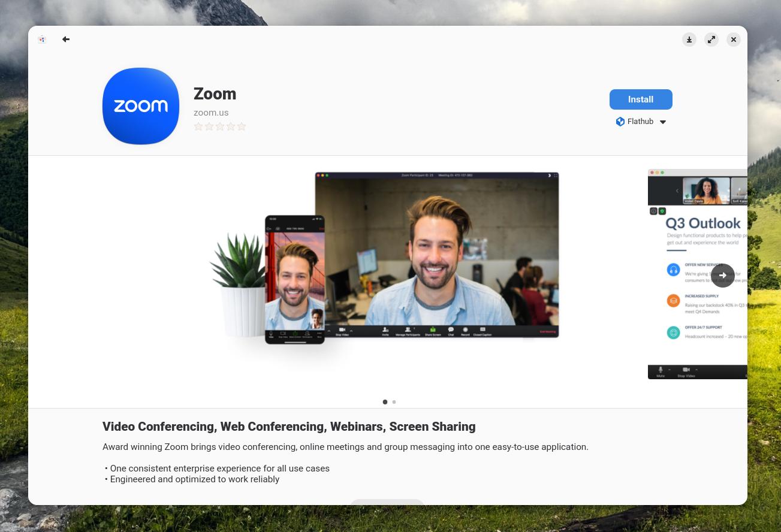Click the zoom.us developer text

coord(211,113)
